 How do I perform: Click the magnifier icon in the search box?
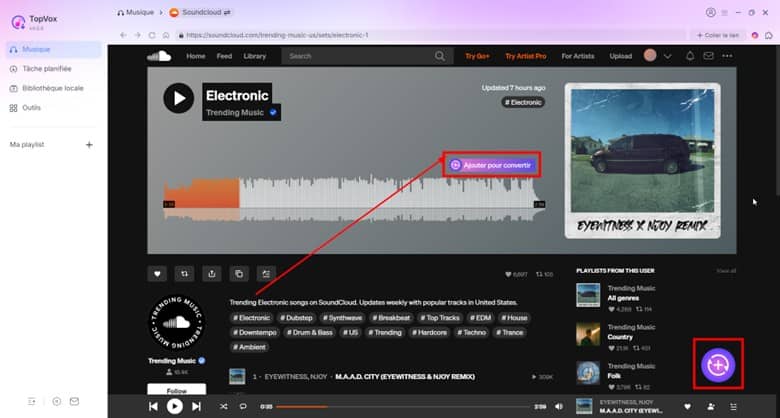[440, 56]
